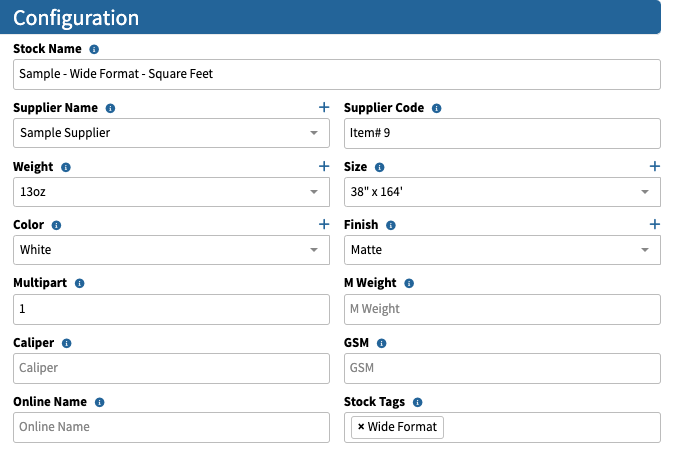The image size is (674, 460).
Task: Add a new supplier with plus icon
Action: [x=324, y=107]
